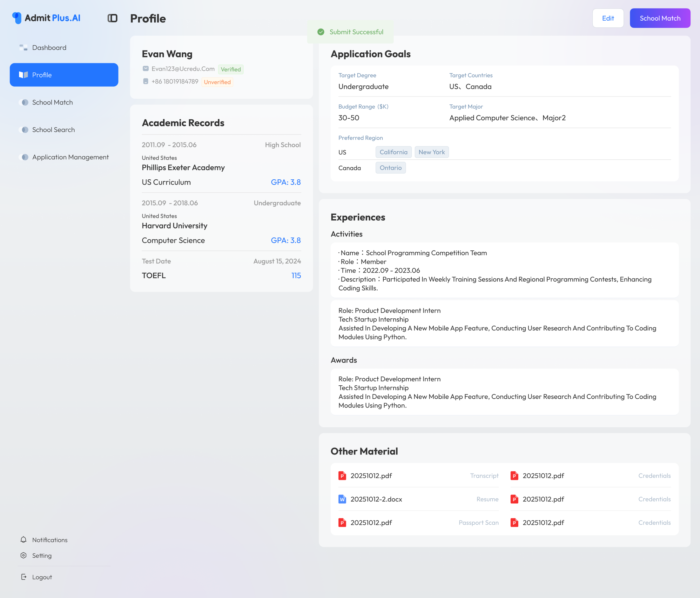Open Dashboard in the sidebar

pos(49,48)
